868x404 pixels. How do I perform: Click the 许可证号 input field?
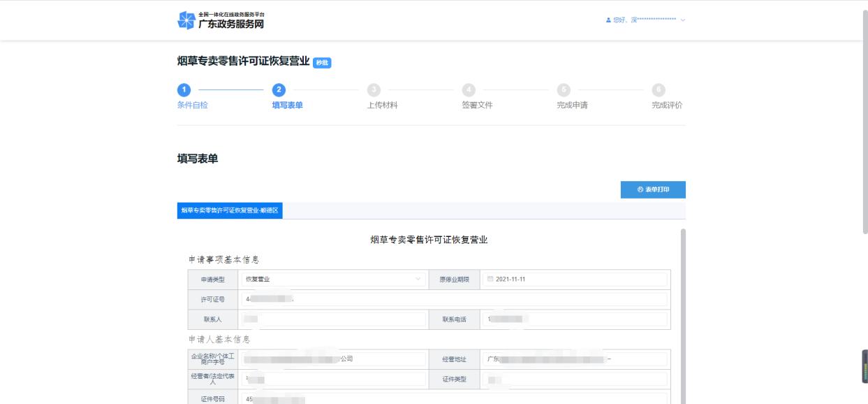(455, 299)
